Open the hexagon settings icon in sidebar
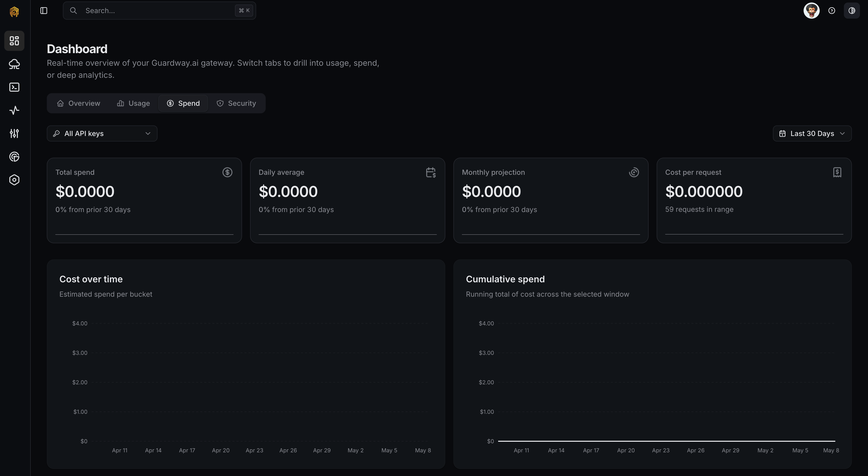 coord(14,180)
